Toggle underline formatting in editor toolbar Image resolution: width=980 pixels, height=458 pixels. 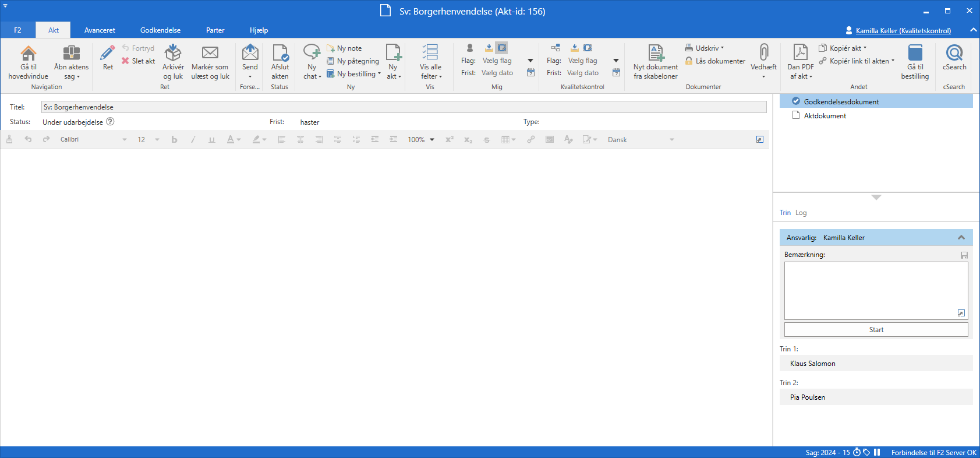click(x=211, y=140)
